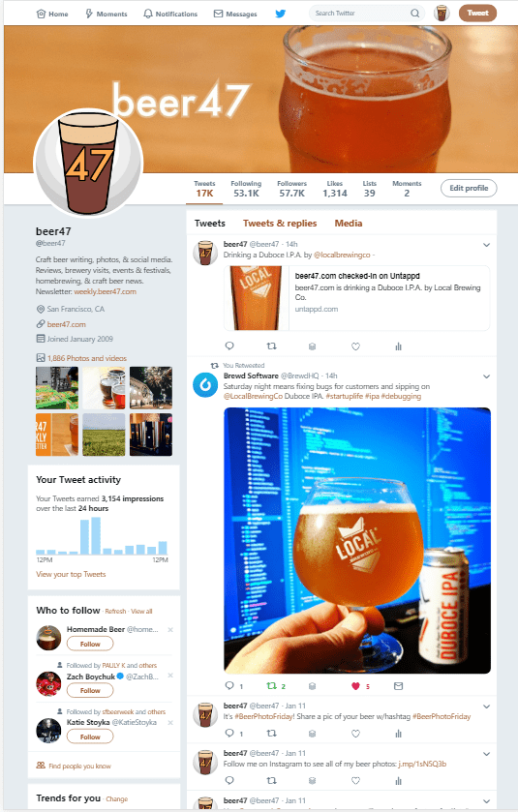Follow Homemade Beer account
518x812 pixels.
(90, 644)
